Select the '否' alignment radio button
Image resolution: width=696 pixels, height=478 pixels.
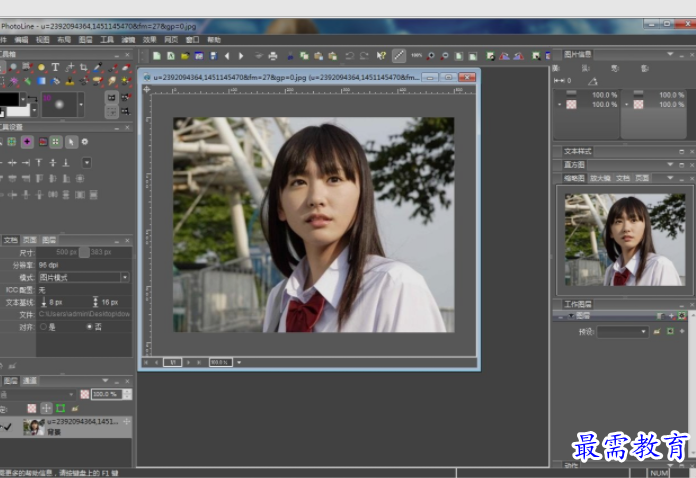(89, 327)
